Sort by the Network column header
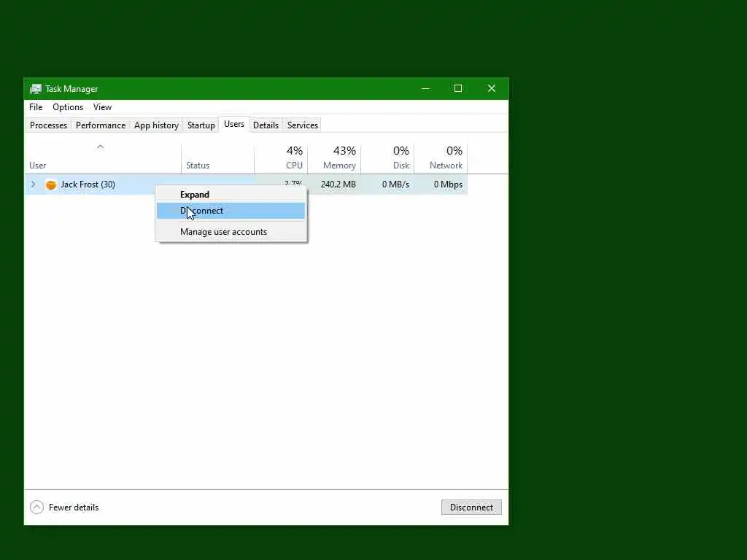Image resolution: width=747 pixels, height=560 pixels. (x=441, y=157)
